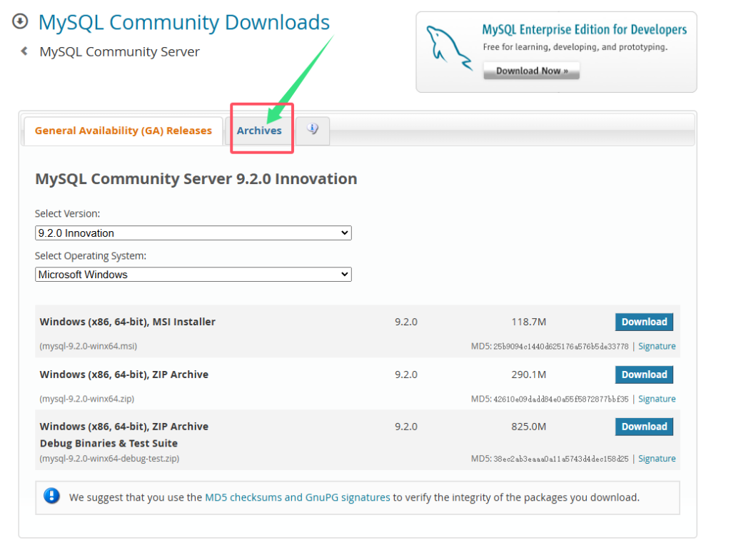
Task: Open the information icon tab
Action: (x=313, y=130)
